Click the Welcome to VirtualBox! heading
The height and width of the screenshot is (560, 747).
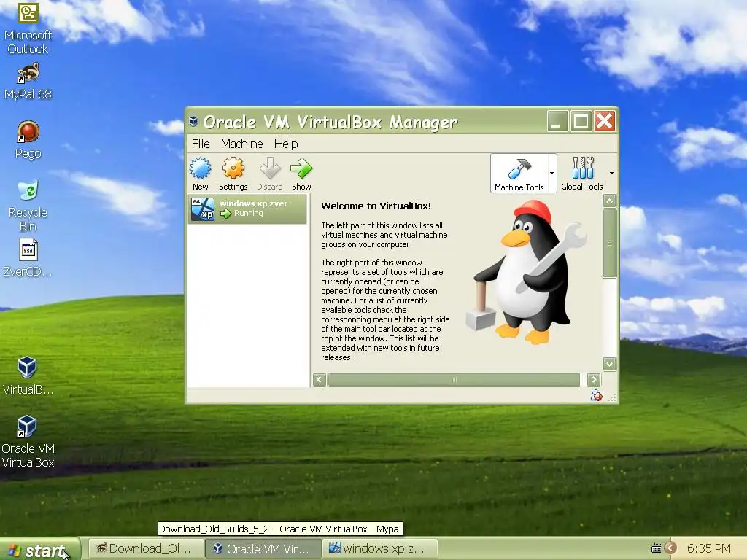click(x=376, y=206)
